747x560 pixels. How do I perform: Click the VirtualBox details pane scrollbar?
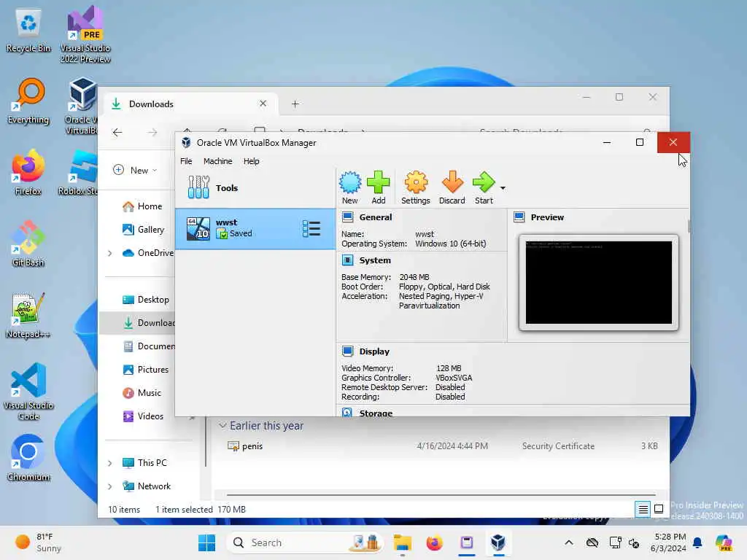689,227
